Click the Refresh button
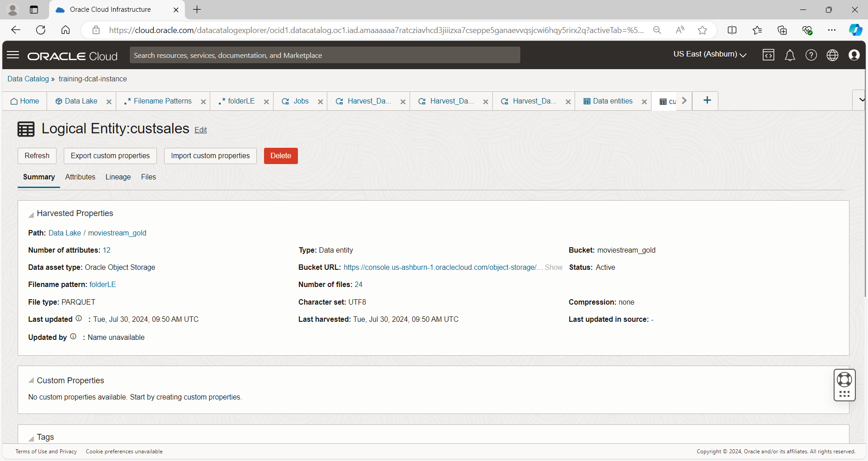Image resolution: width=868 pixels, height=461 pixels. [37, 156]
